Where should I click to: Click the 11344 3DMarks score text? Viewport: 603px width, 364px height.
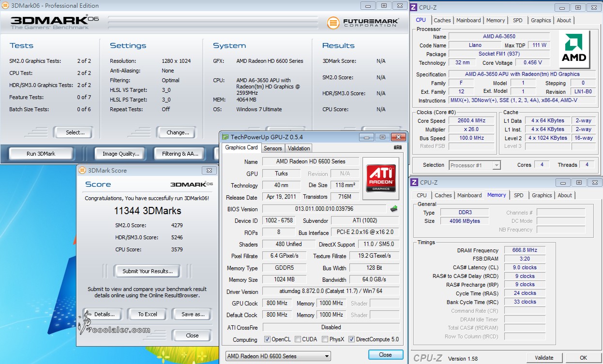(x=148, y=211)
